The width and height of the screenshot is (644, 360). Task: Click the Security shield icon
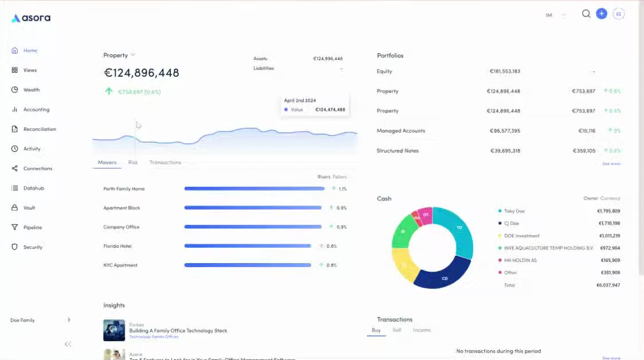coord(15,247)
